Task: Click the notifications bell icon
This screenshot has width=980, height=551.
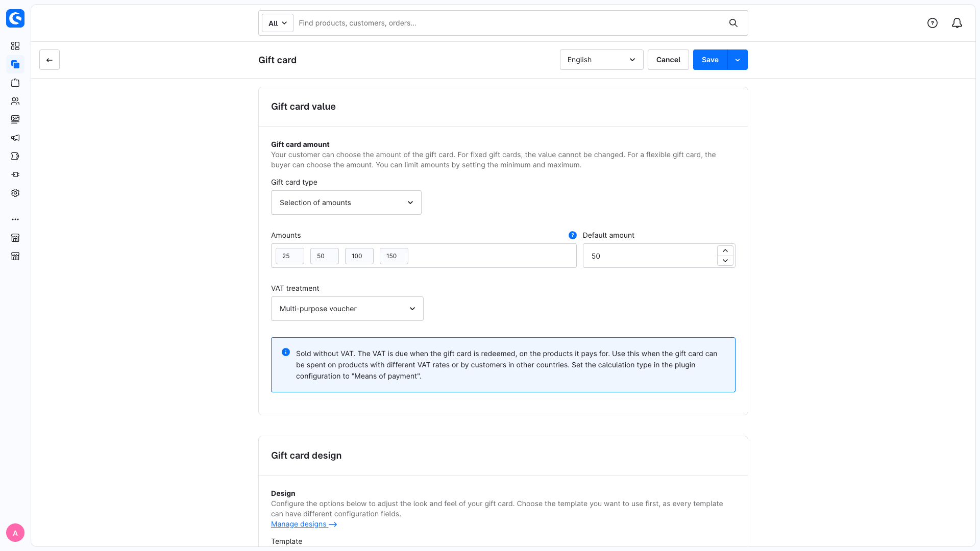Action: click(x=957, y=23)
